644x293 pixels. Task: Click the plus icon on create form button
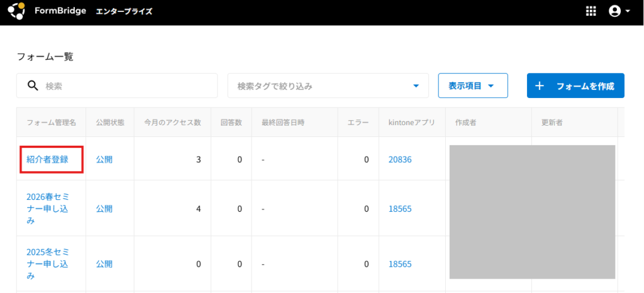539,86
